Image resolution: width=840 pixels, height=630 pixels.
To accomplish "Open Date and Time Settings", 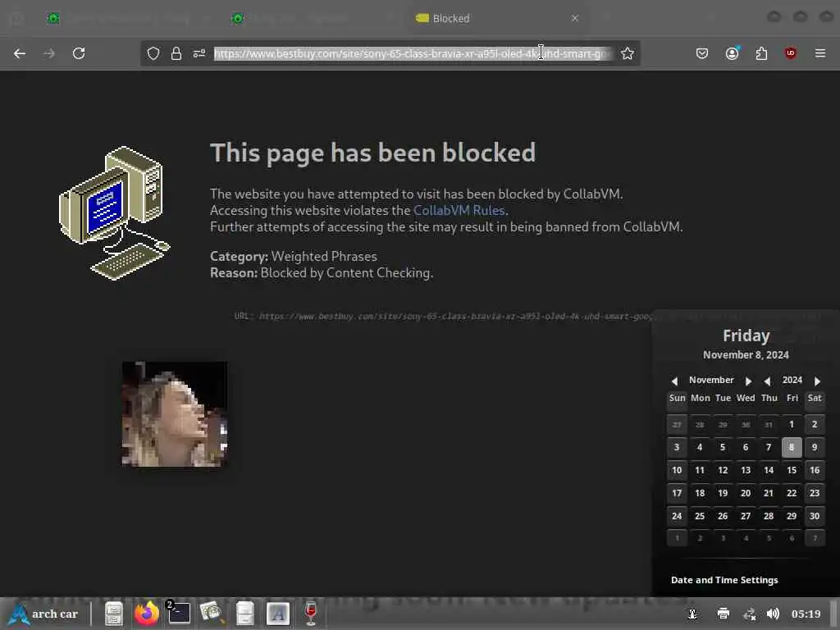I will 724,580.
